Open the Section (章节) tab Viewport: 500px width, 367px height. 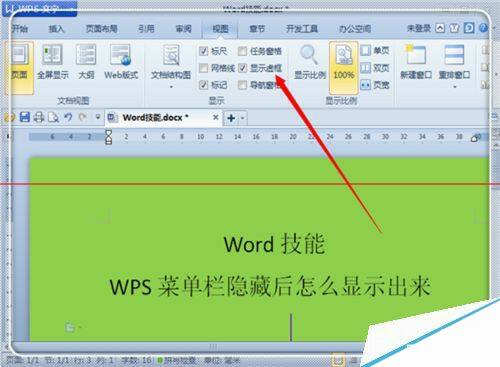pyautogui.click(x=257, y=29)
